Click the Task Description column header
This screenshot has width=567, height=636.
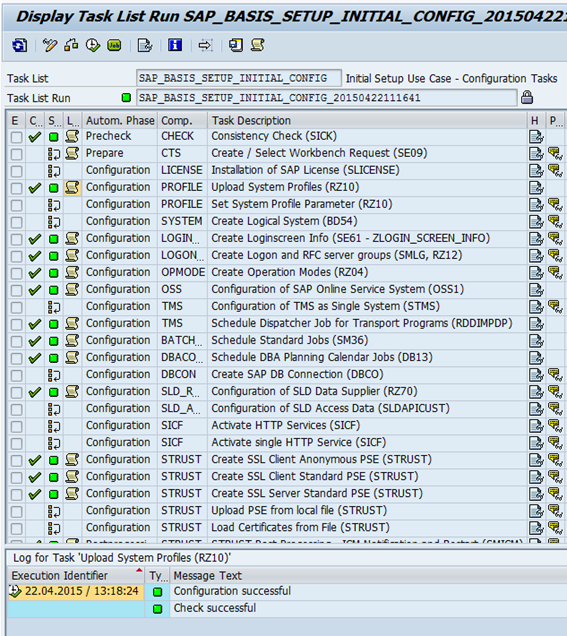coord(367,120)
